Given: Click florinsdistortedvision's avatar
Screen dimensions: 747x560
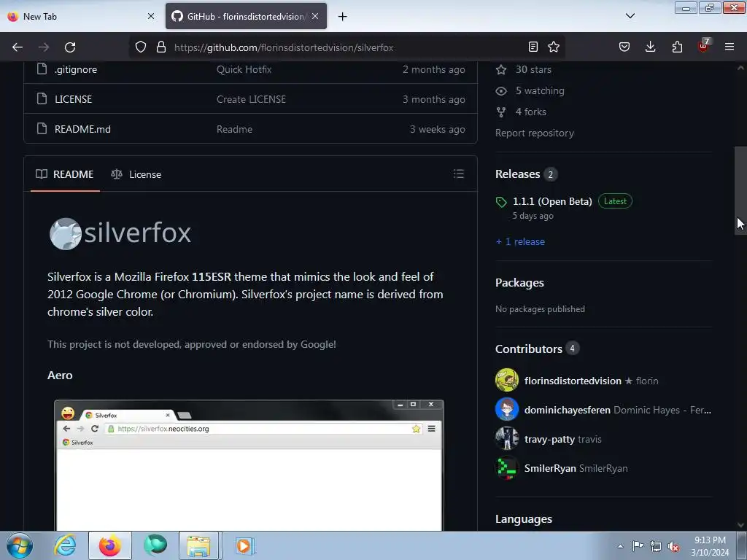Looking at the screenshot, I should (x=507, y=380).
